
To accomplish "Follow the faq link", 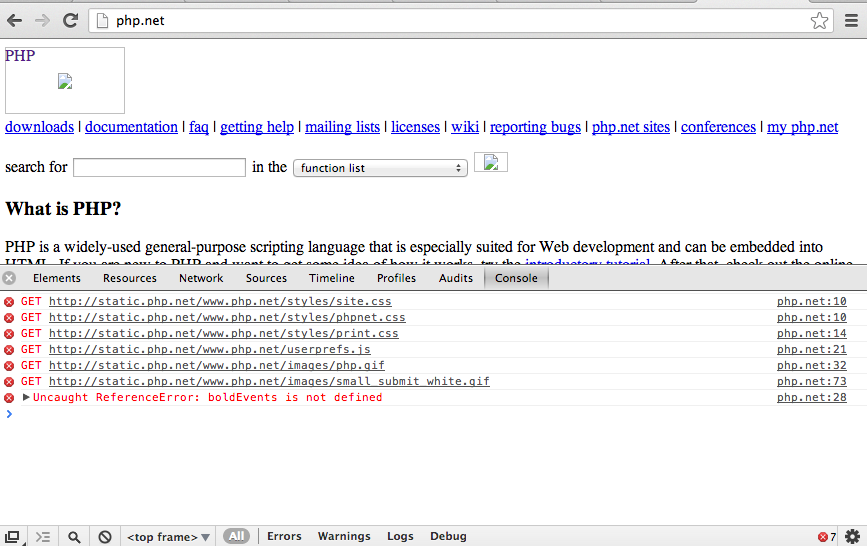I will click(x=199, y=127).
